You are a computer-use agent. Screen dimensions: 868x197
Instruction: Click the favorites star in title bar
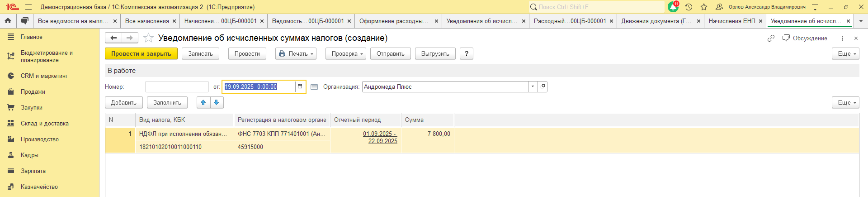(x=704, y=7)
